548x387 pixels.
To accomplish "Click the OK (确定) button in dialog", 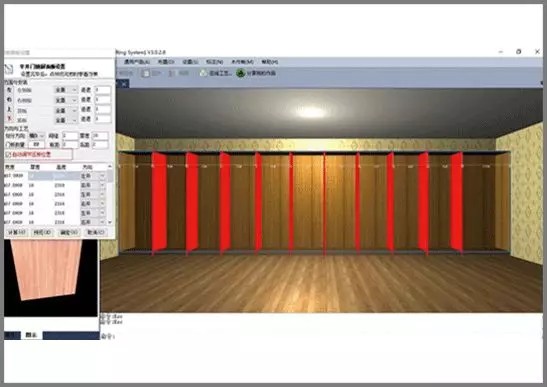I will coord(68,232).
